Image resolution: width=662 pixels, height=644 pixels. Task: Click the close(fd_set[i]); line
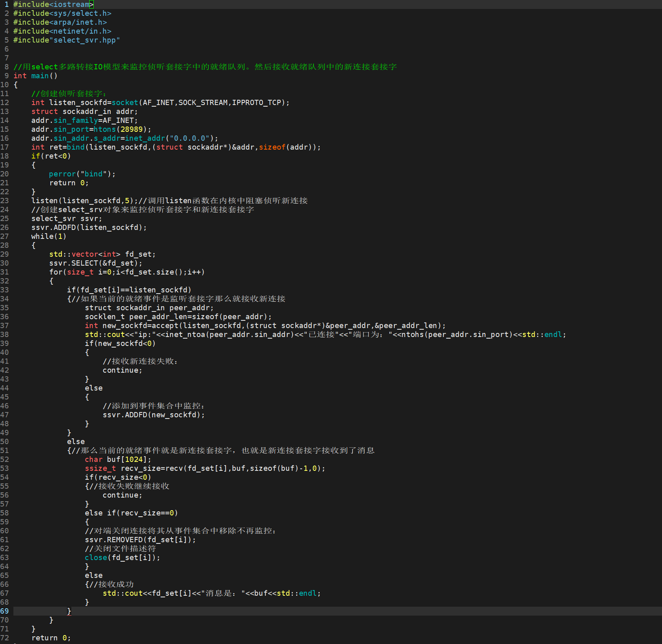[x=123, y=558]
